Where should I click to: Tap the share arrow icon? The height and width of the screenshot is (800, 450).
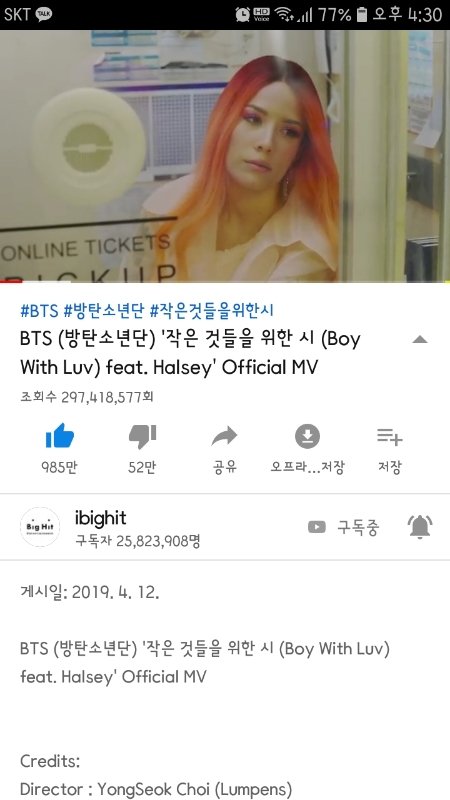(224, 436)
